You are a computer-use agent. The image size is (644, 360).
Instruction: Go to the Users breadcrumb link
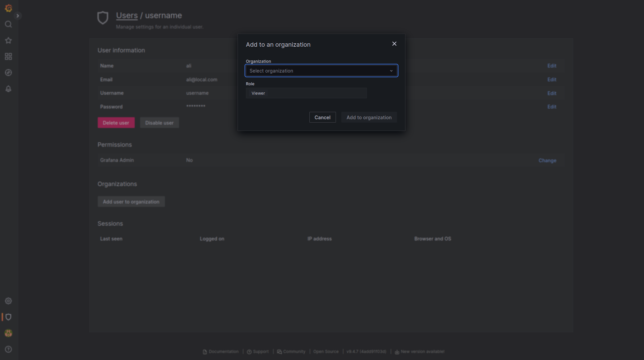pyautogui.click(x=127, y=15)
